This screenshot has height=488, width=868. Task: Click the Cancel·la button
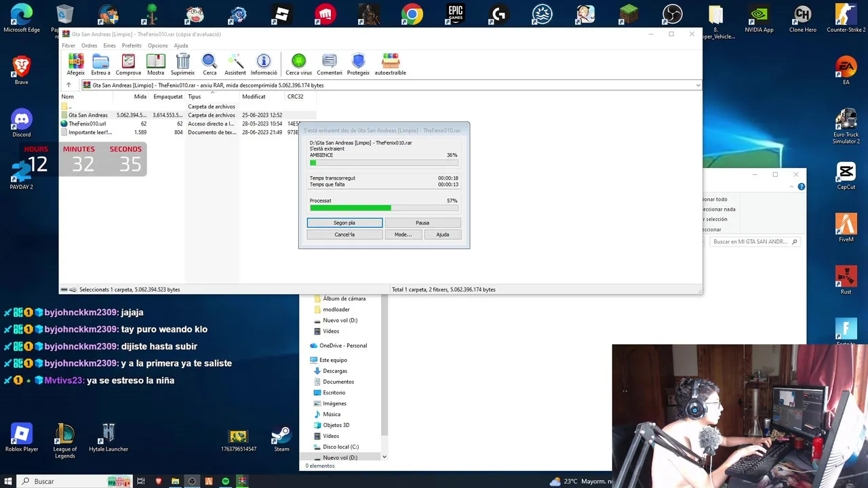344,235
